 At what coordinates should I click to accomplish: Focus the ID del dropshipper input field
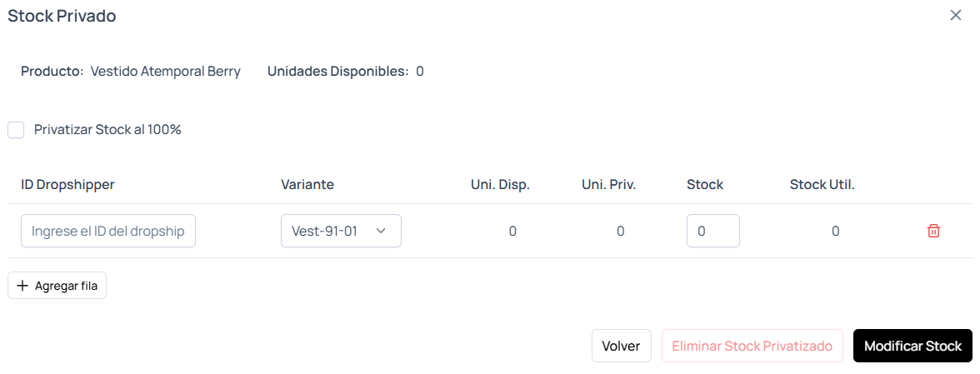(x=108, y=231)
